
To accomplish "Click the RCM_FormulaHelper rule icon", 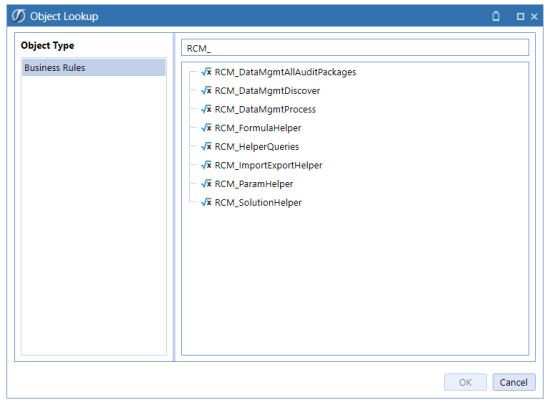I will (206, 128).
